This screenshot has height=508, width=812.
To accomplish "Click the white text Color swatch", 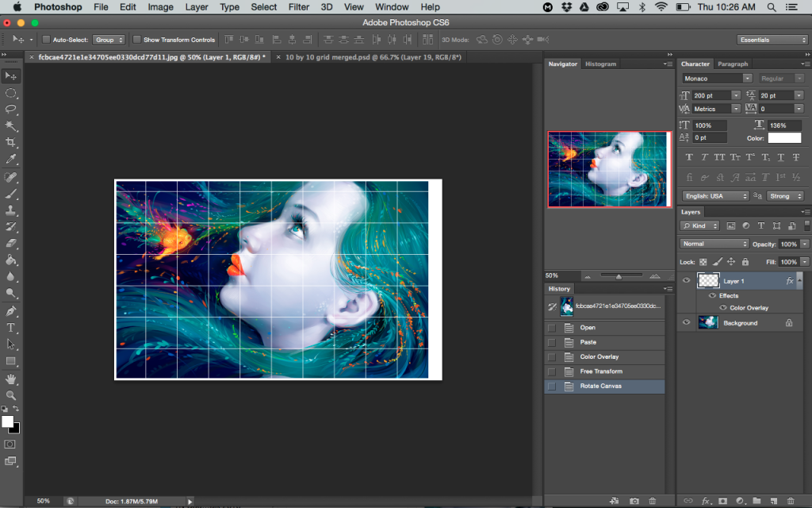I will point(784,138).
